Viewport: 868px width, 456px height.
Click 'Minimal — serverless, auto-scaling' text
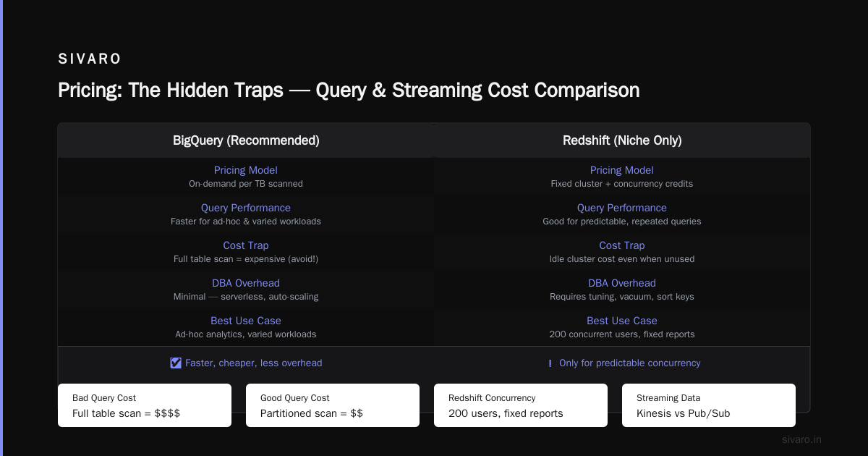[x=246, y=297]
